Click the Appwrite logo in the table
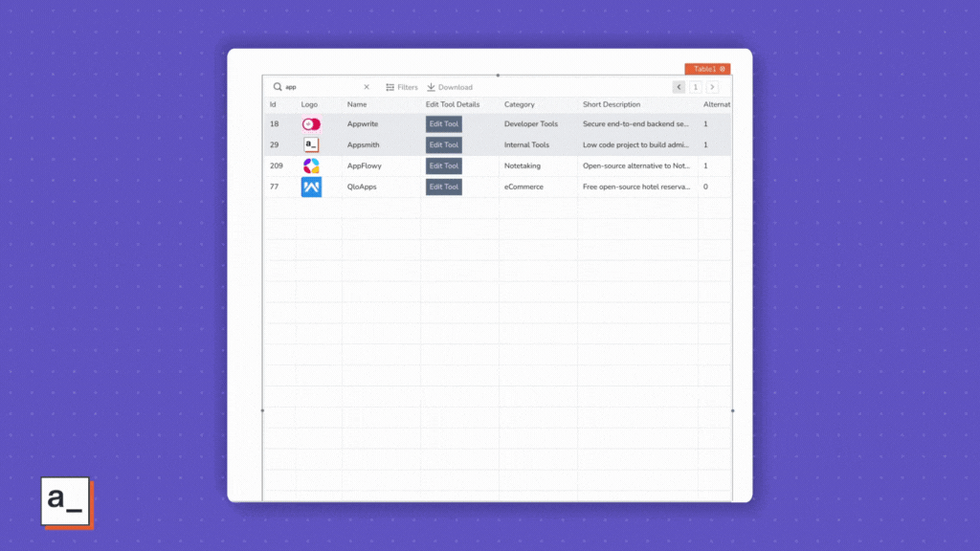Screen dimensions: 980x551 (x=311, y=124)
